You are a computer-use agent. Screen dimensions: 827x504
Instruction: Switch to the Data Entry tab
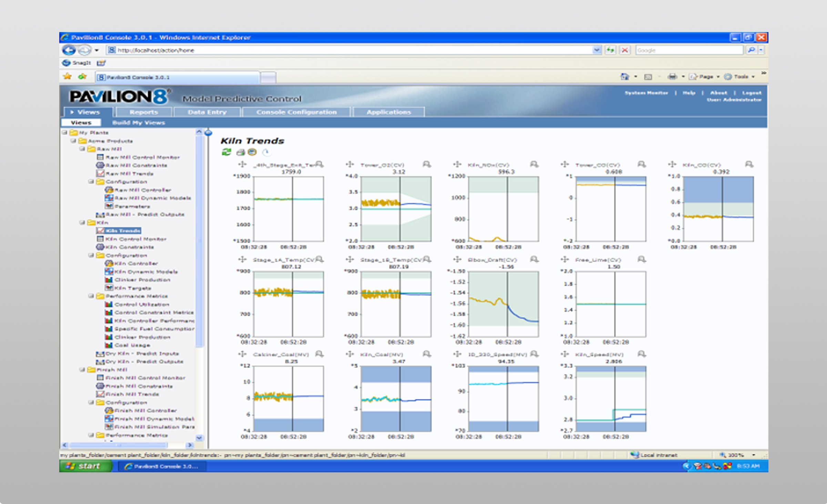tap(207, 112)
